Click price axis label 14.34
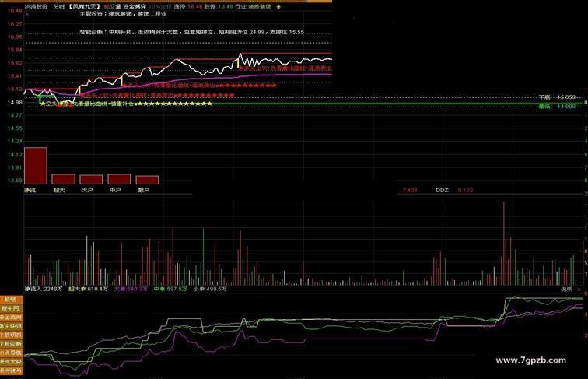This screenshot has width=588, height=379. click(x=15, y=142)
